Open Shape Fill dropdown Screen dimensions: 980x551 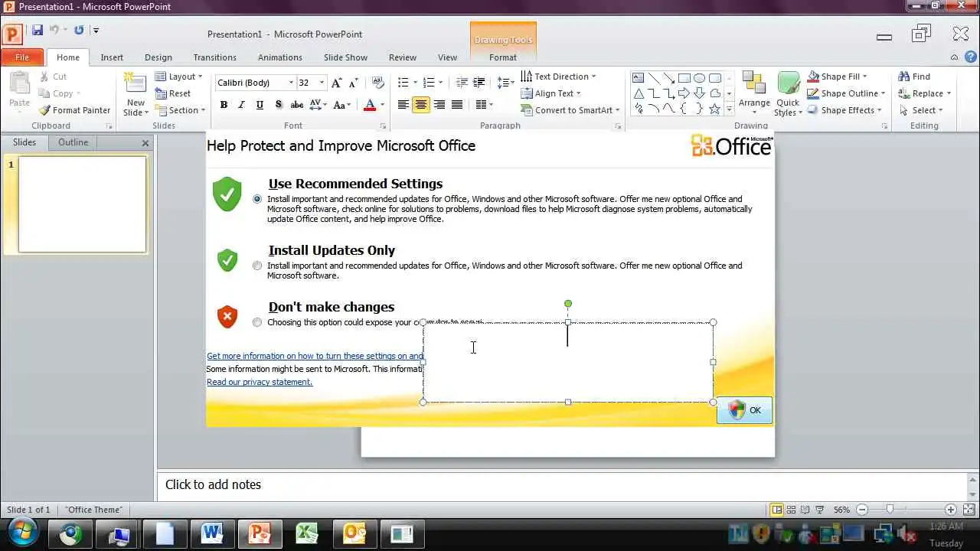tap(838, 77)
